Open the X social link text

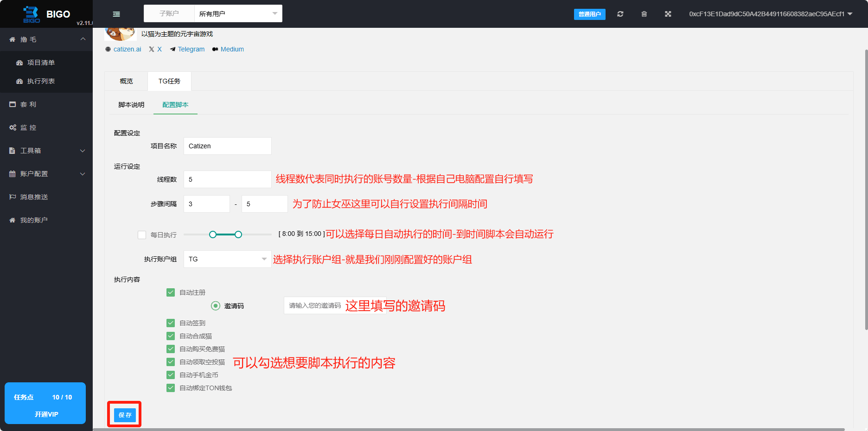coord(160,49)
